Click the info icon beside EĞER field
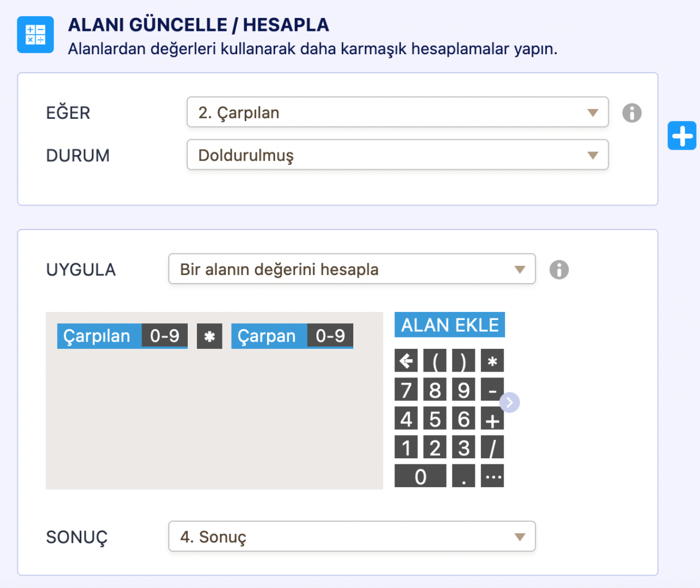Image resolution: width=700 pixels, height=588 pixels. click(632, 113)
